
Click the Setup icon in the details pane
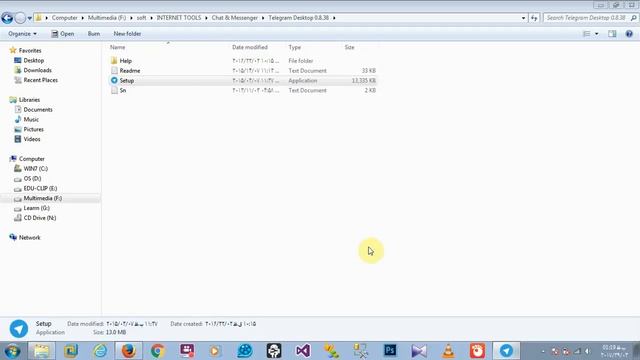(18, 329)
